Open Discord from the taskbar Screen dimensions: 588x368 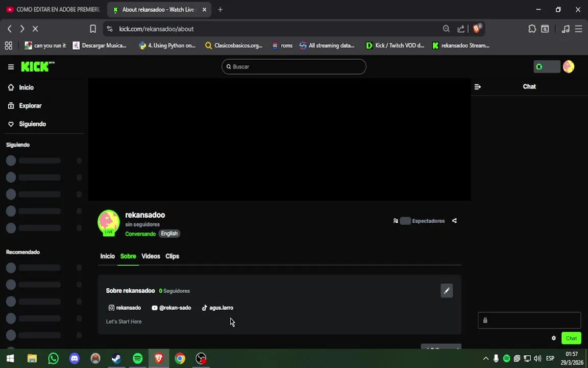[74, 359]
